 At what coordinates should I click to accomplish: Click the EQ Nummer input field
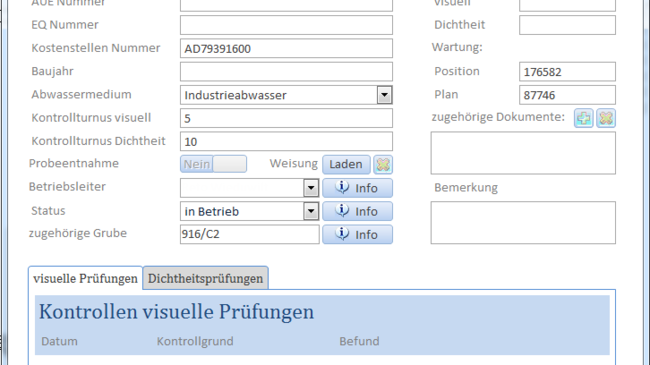pos(286,25)
